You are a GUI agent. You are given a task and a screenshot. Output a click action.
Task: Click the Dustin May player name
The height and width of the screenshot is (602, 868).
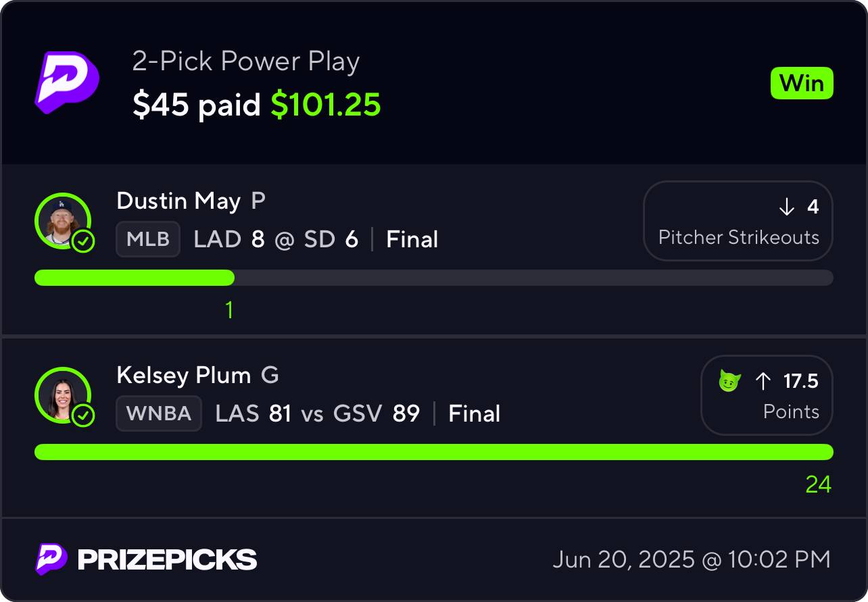tap(178, 201)
